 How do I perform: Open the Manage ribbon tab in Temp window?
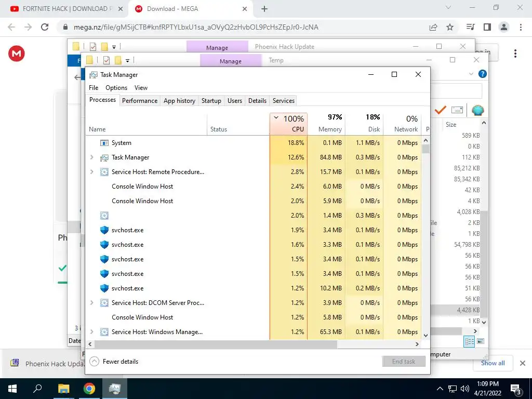(231, 61)
